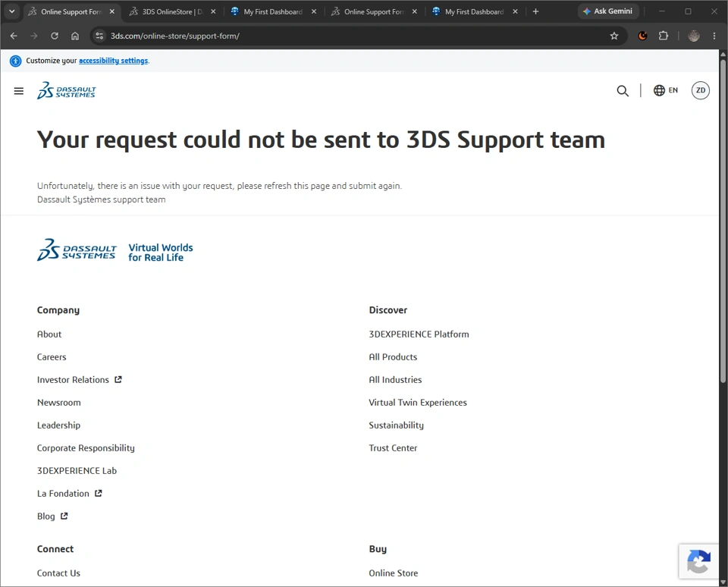View site information icon in address bar
The image size is (728, 587).
[99, 36]
